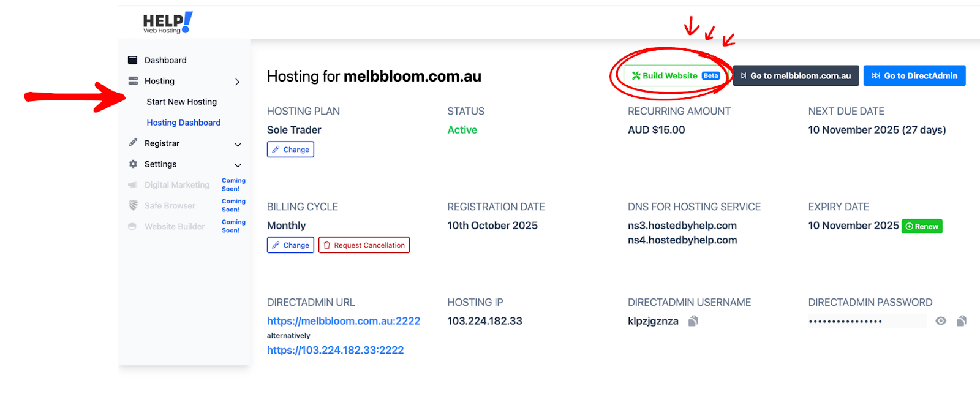Click the HELP! Web Hosting logo

[167, 23]
